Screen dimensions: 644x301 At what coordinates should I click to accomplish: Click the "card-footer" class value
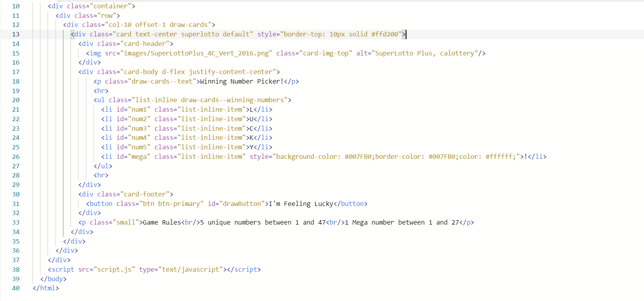(145, 194)
